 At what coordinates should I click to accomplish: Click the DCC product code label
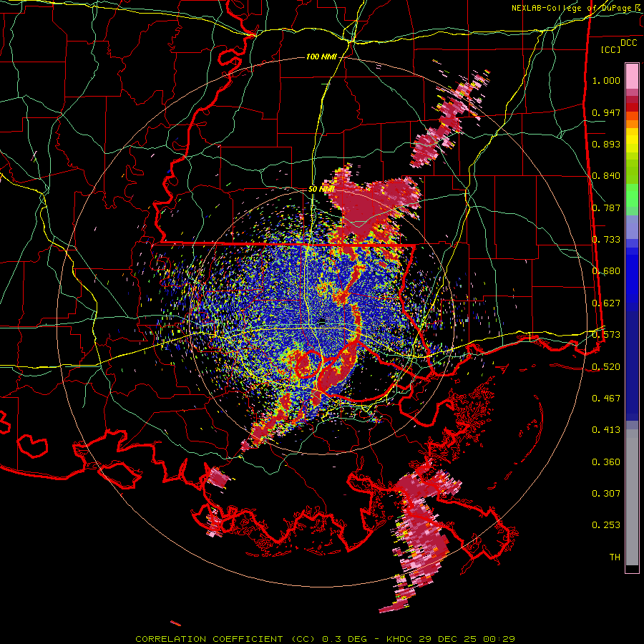[x=628, y=43]
